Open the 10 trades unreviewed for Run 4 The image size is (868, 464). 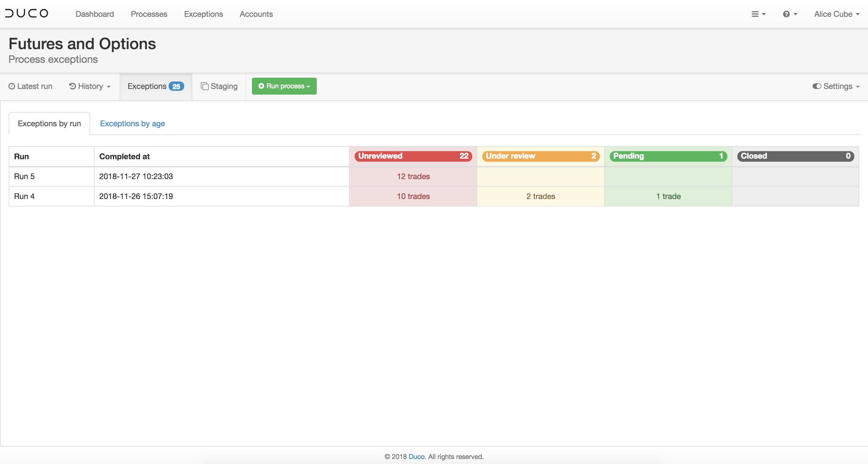(x=413, y=196)
